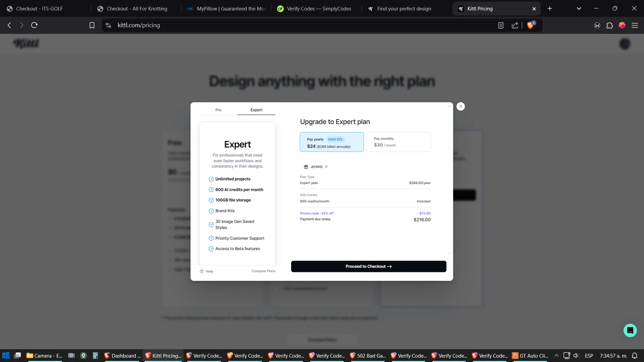This screenshot has width=644, height=362.
Task: Open Dashboard window from taskbar
Action: pos(122,356)
